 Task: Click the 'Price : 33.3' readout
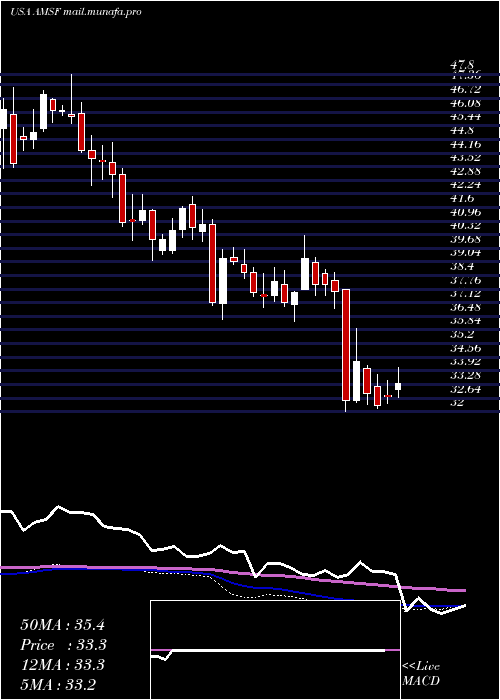coord(64,645)
